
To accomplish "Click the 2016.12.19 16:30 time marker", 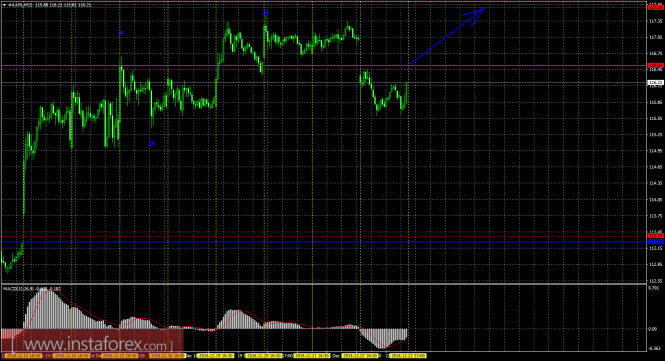I will pos(216,355).
